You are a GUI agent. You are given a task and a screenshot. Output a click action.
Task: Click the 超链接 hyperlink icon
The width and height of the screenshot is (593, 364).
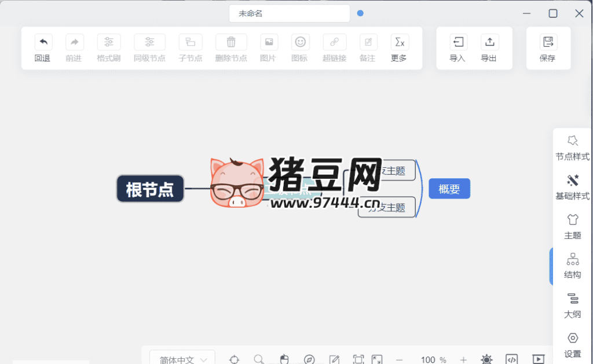(x=334, y=48)
